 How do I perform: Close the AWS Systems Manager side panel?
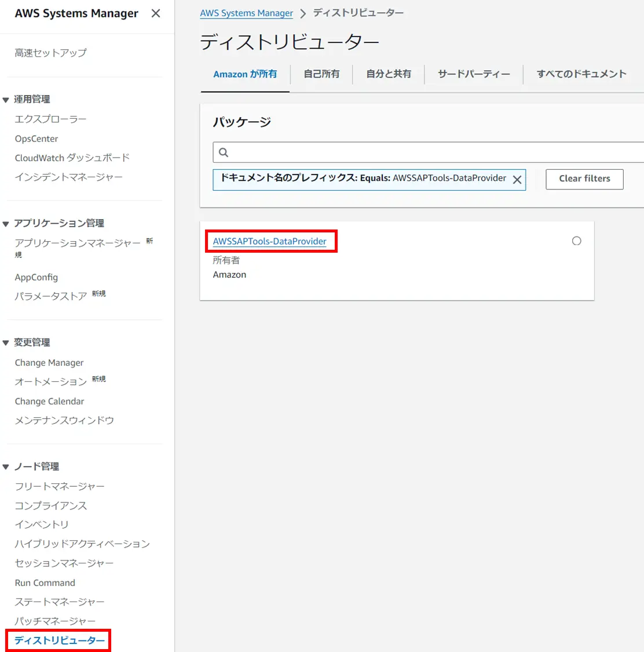[156, 13]
